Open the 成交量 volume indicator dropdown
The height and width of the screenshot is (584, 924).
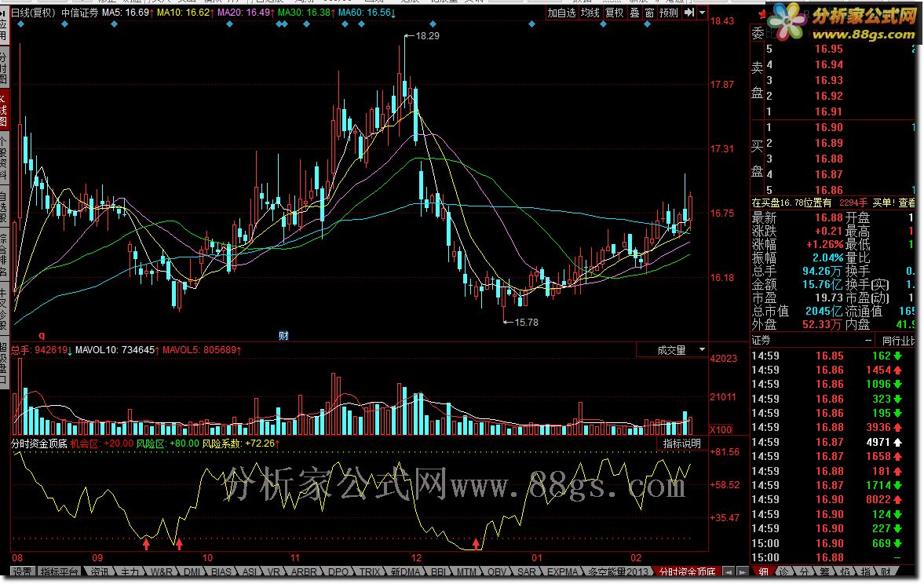click(702, 349)
